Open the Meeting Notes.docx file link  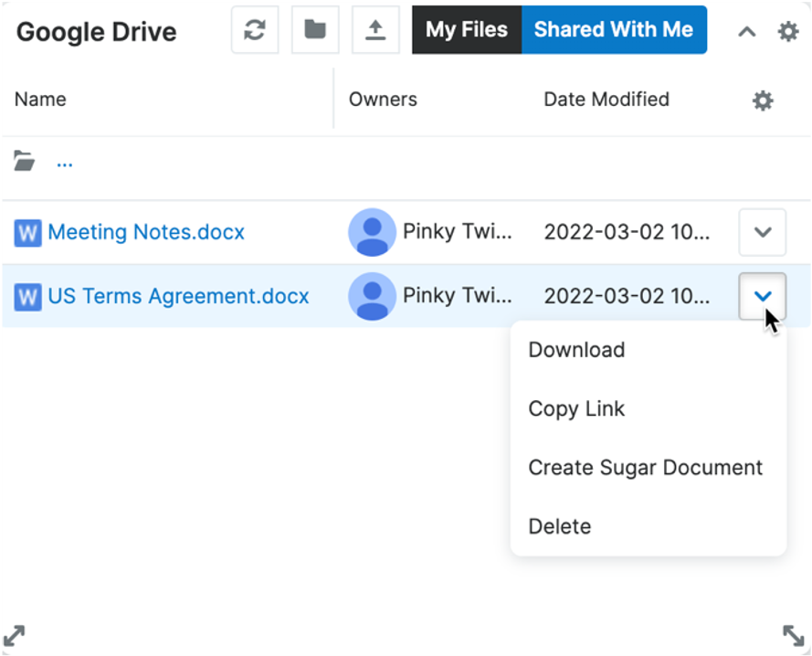tap(146, 232)
